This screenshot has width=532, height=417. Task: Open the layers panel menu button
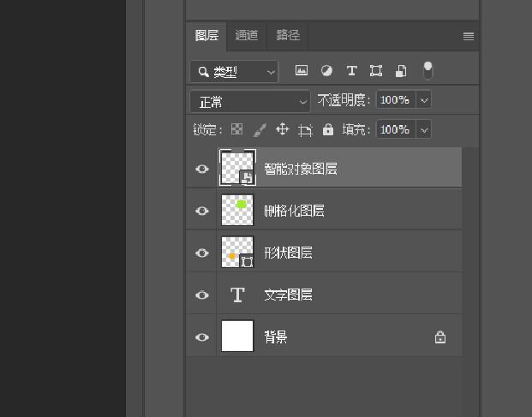469,36
